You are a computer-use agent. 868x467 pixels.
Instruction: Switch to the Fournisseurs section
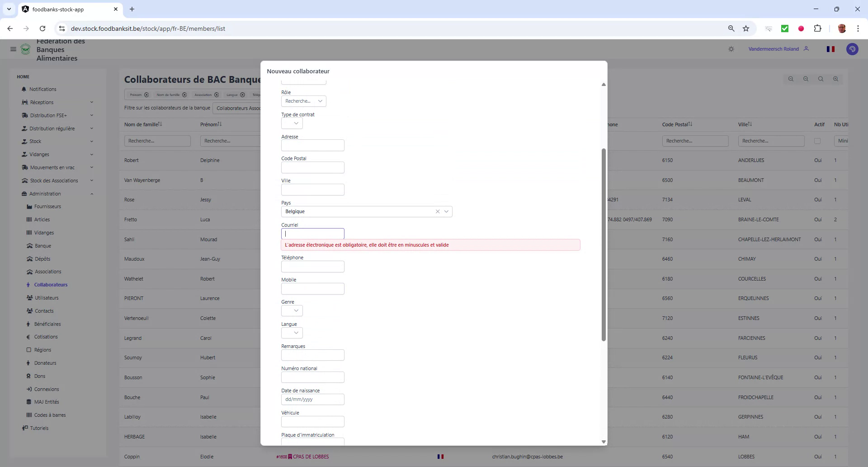pos(47,206)
